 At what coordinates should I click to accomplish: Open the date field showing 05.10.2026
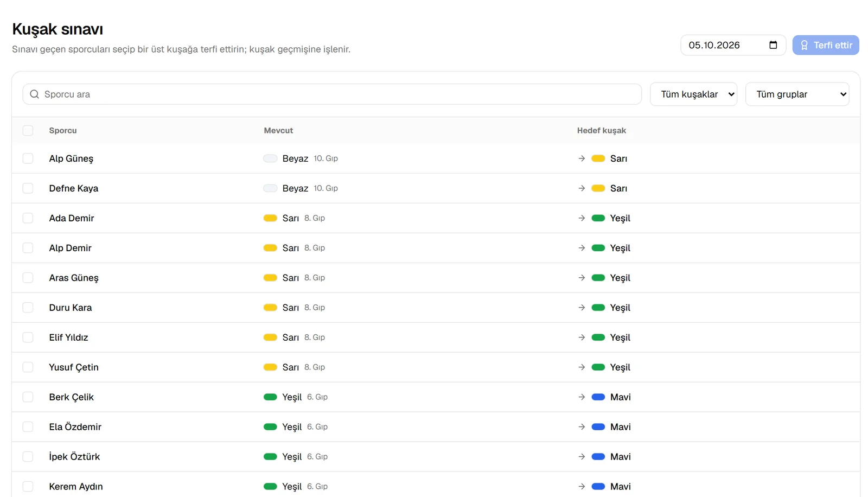pos(733,45)
